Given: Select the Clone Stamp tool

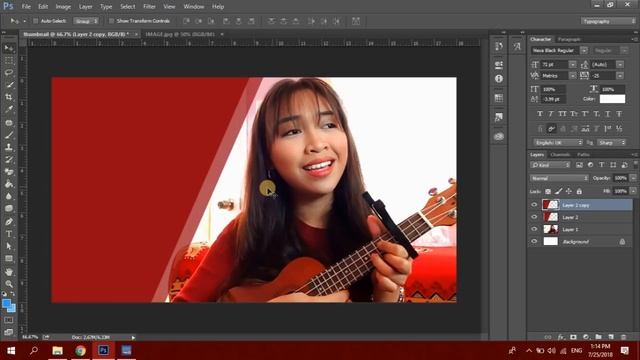Looking at the screenshot, I should click(9, 147).
